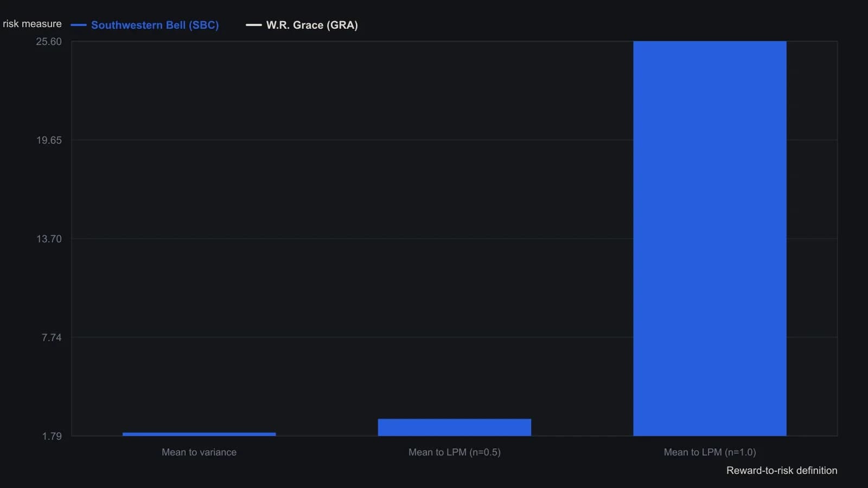Click the risk measure legend title

click(32, 24)
